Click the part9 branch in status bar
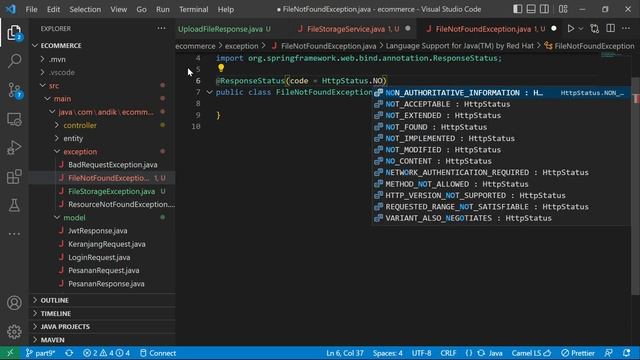 [x=40, y=353]
